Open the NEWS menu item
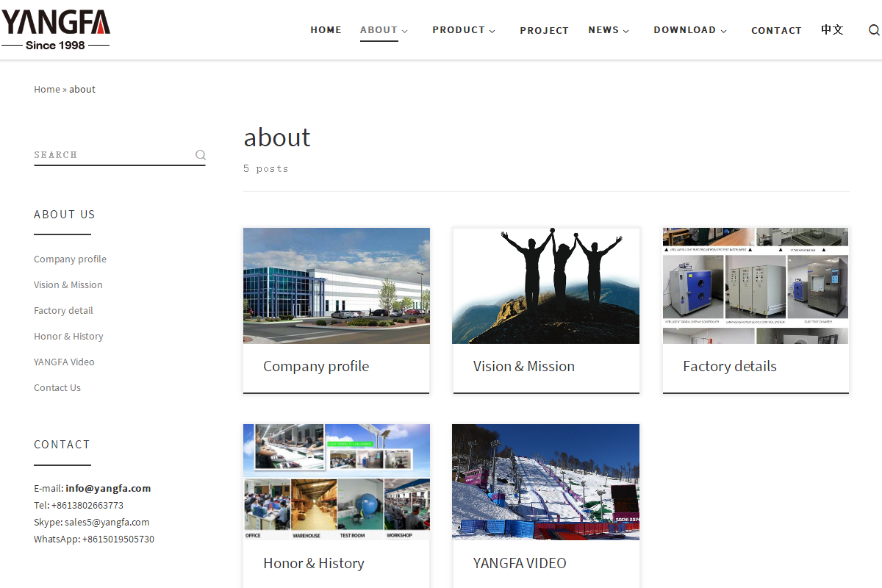 (603, 30)
